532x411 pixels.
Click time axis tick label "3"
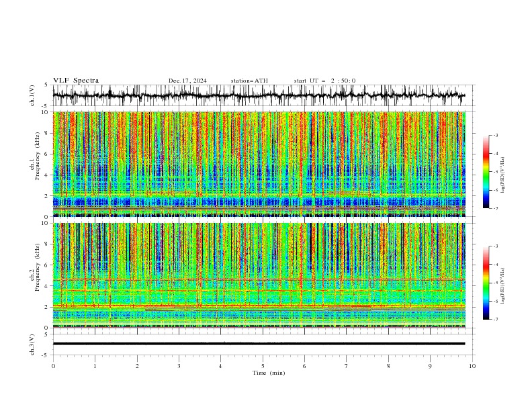[x=179, y=366]
